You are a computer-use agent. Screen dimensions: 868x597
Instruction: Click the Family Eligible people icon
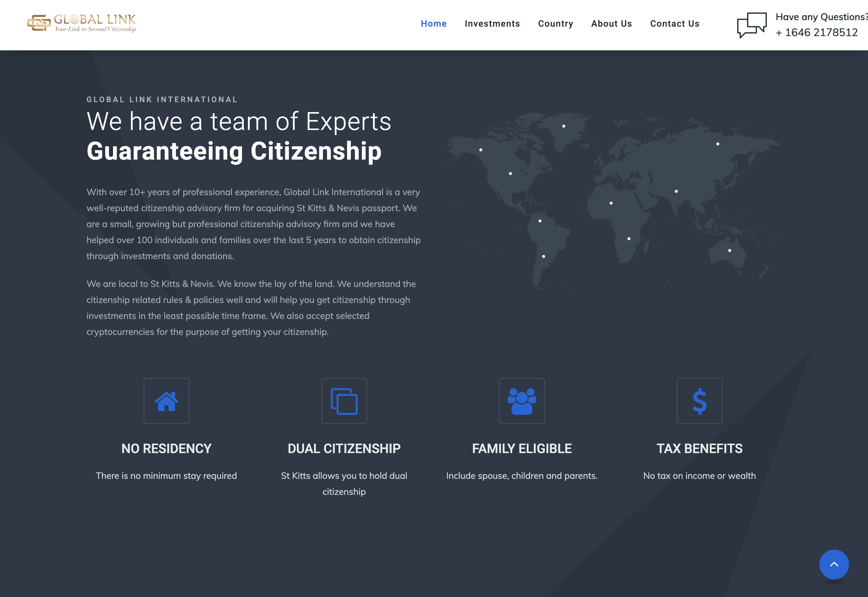522,401
